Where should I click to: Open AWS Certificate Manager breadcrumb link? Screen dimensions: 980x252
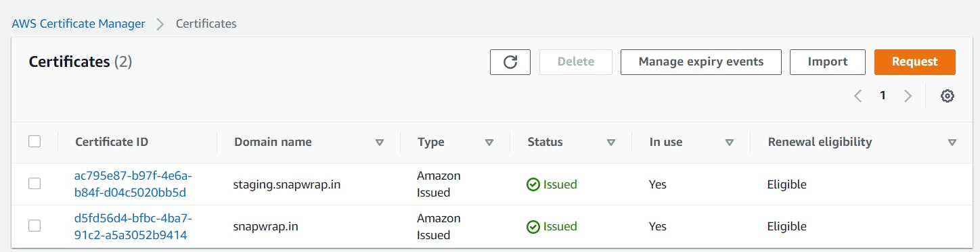[x=79, y=24]
